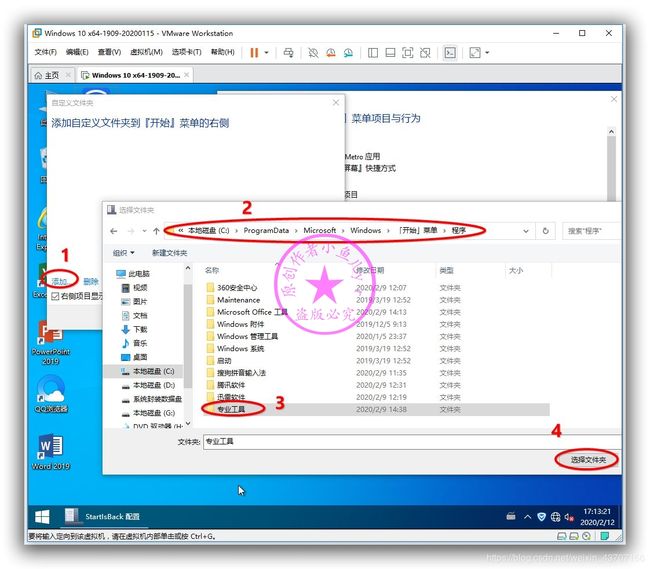Enter full screen mode icon
This screenshot has height=569, width=650.
407,53
